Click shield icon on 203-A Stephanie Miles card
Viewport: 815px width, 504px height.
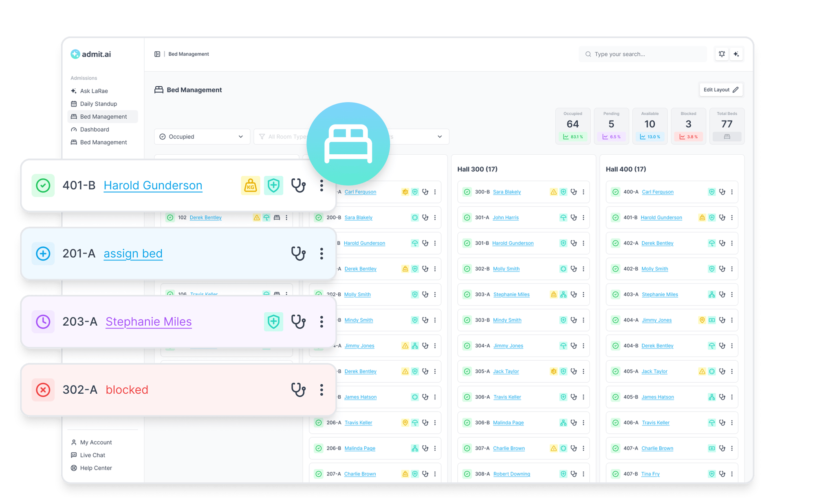273,322
